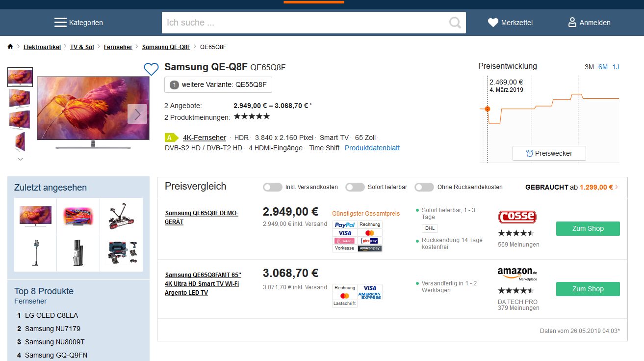
Task: Switch price chart to 1J
Action: (x=616, y=67)
